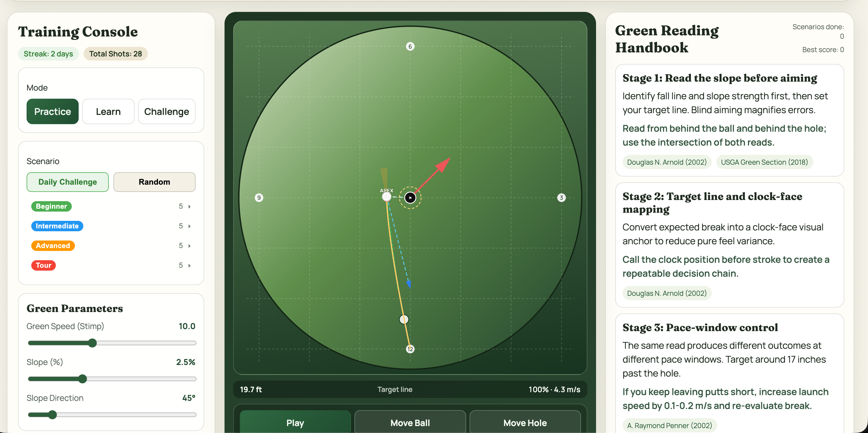Select the ball on the yellow putt line
The height and width of the screenshot is (433, 868).
(x=404, y=320)
